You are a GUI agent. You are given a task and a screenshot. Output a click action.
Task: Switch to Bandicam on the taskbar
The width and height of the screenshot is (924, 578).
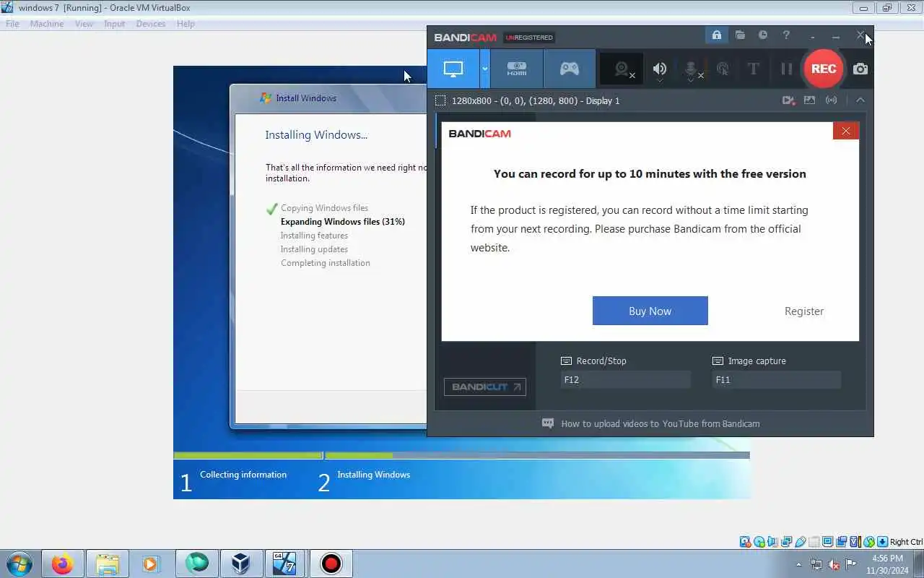(331, 564)
